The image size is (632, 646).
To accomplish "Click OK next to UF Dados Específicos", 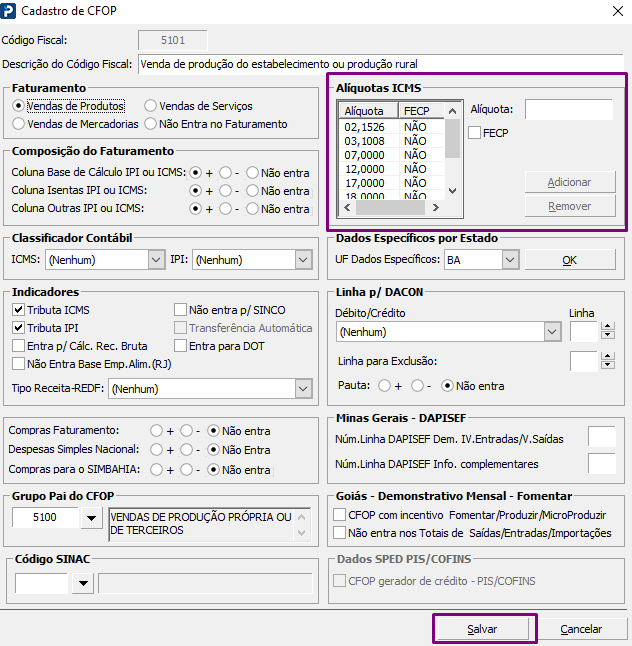I will tap(570, 260).
